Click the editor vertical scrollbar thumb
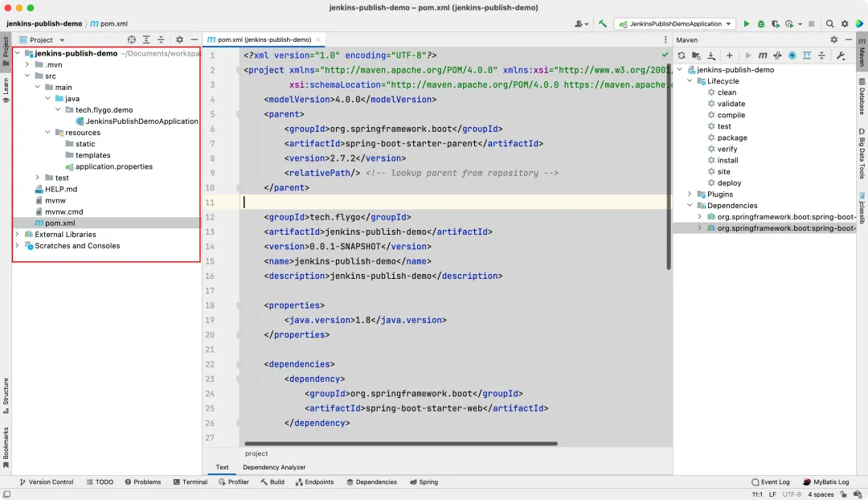The height and width of the screenshot is (500, 868). 669,166
